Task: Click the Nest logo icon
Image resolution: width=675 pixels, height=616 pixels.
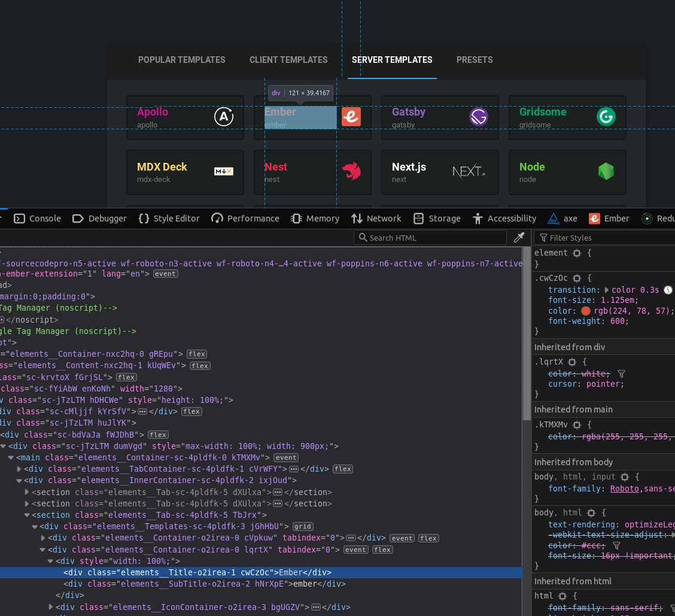Action: coord(351,171)
